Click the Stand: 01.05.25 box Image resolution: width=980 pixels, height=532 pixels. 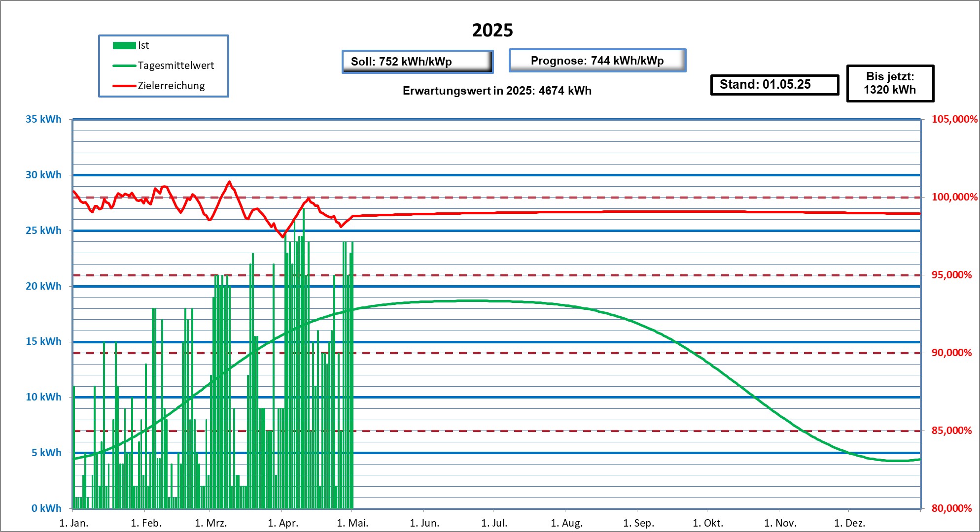774,85
